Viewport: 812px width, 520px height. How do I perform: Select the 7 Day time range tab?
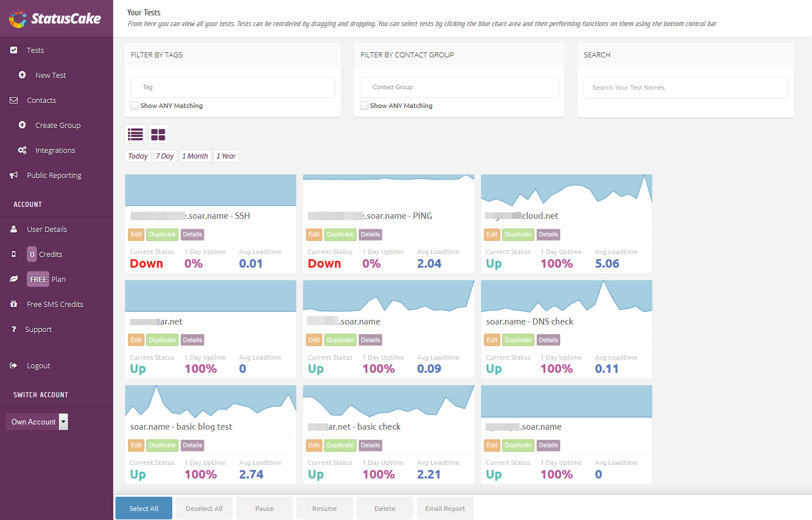(x=165, y=156)
